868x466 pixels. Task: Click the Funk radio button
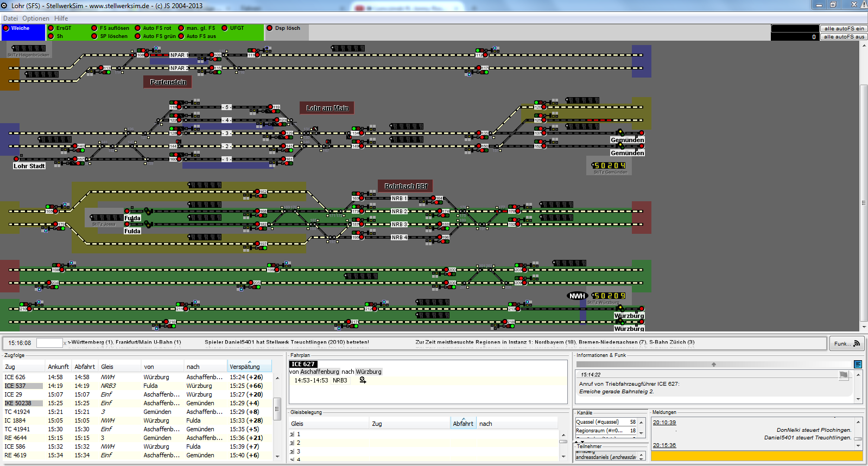[847, 343]
